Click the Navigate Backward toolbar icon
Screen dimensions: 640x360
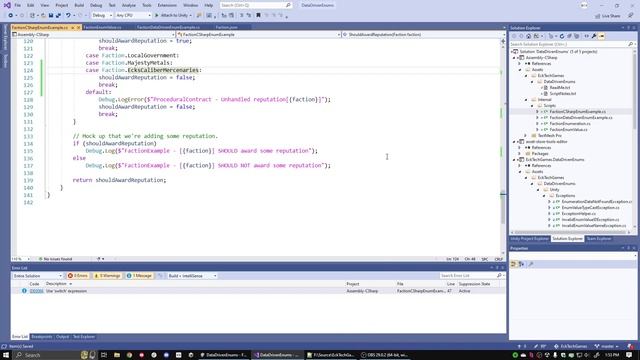pos(10,16)
